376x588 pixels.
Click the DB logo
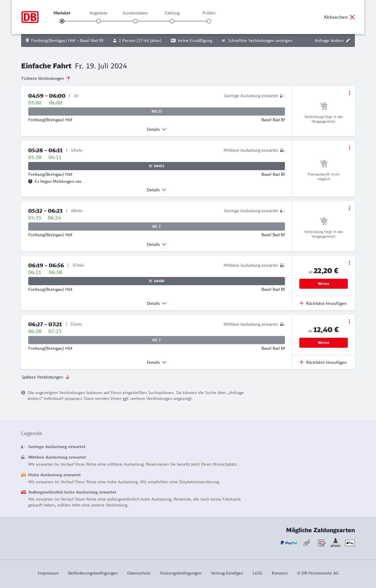coord(30,17)
